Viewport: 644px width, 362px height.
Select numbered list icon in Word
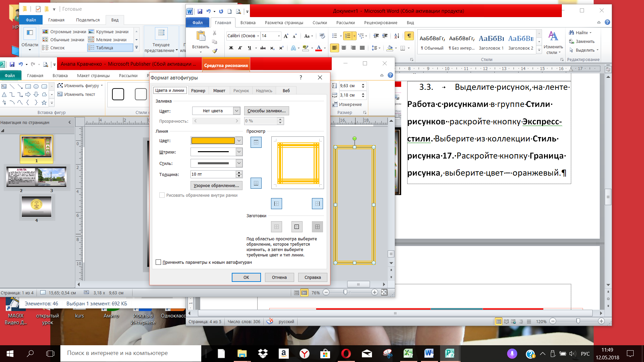pyautogui.click(x=348, y=36)
